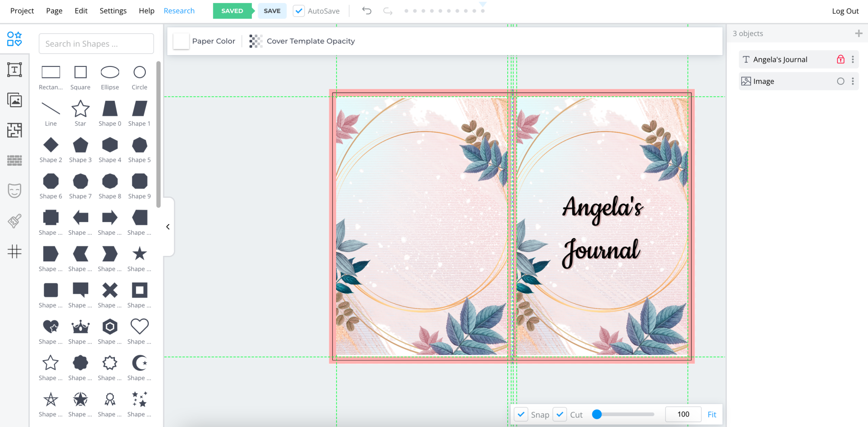
Task: Open the Styles paintbrush panel
Action: point(14,221)
